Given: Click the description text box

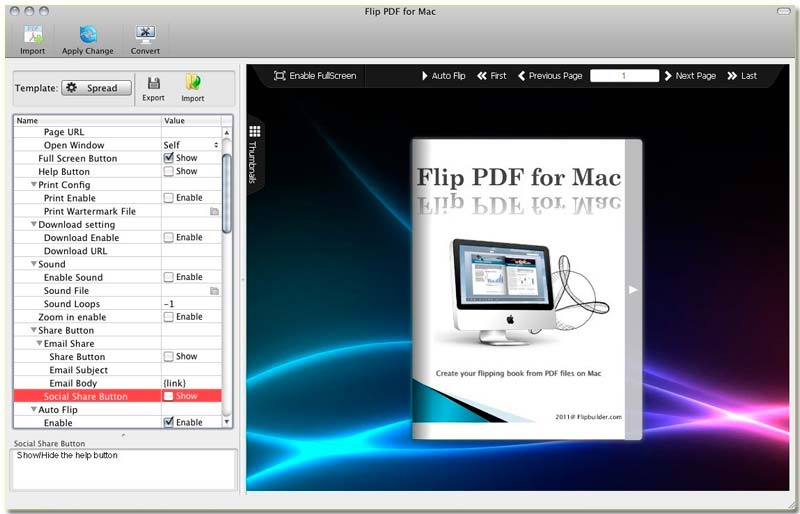Looking at the screenshot, I should tap(124, 470).
